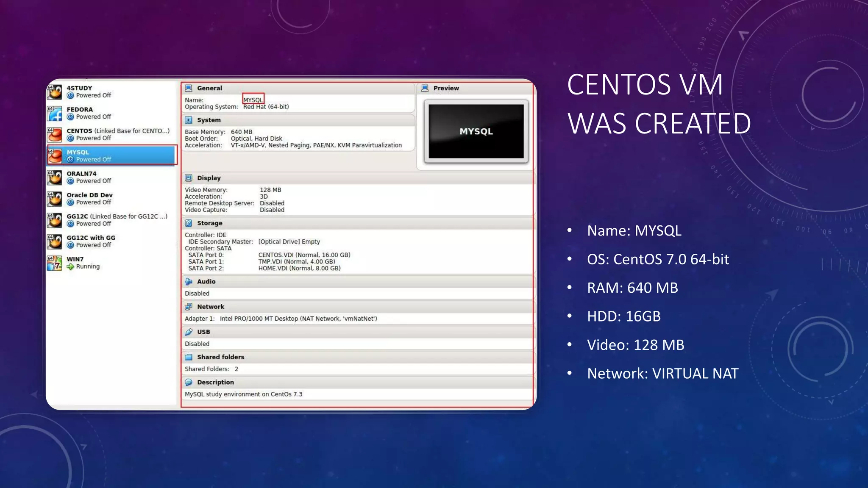Viewport: 868px width, 488px height.
Task: Click Red Hat (64-bit) operating system value
Action: click(x=266, y=107)
